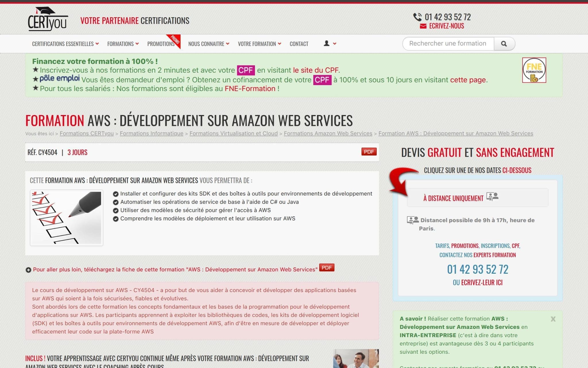Open the PROMOTIONS menu item
Screen dimensions: 588x368
161,44
